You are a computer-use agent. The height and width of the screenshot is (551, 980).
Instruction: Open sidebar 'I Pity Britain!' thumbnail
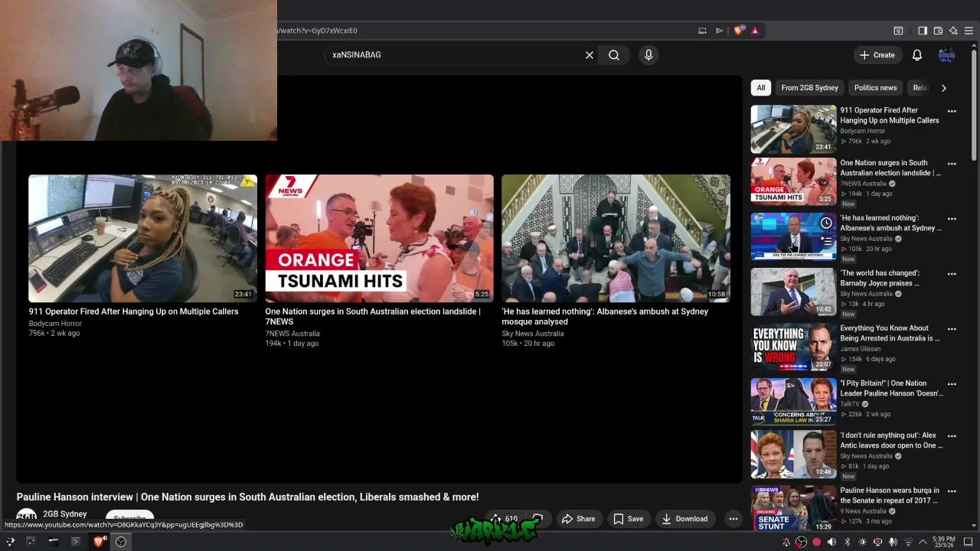click(x=793, y=402)
